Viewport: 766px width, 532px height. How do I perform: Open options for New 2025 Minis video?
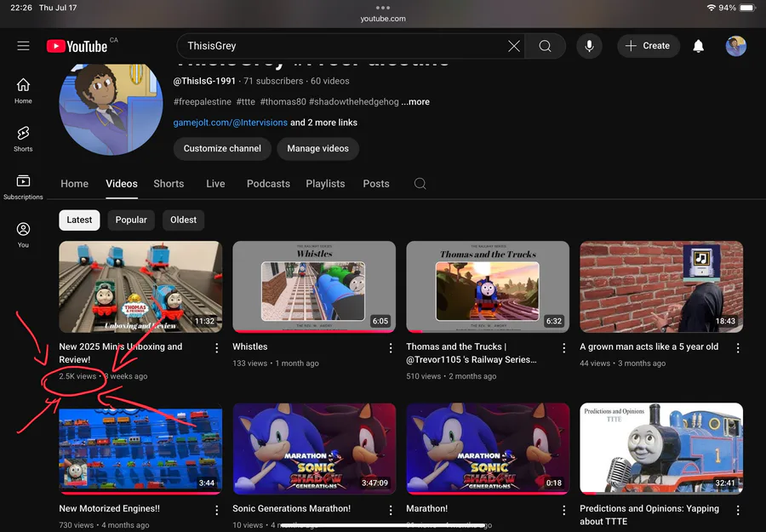pos(216,348)
